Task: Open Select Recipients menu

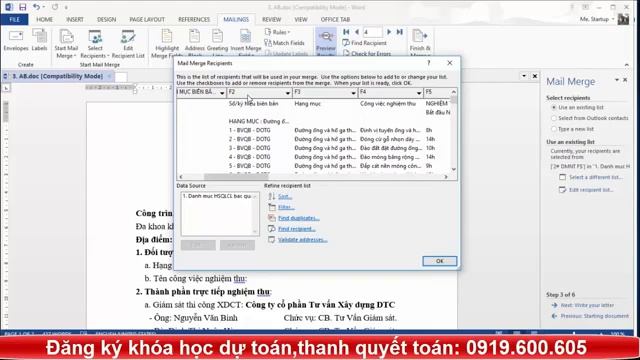Action: 94,44
